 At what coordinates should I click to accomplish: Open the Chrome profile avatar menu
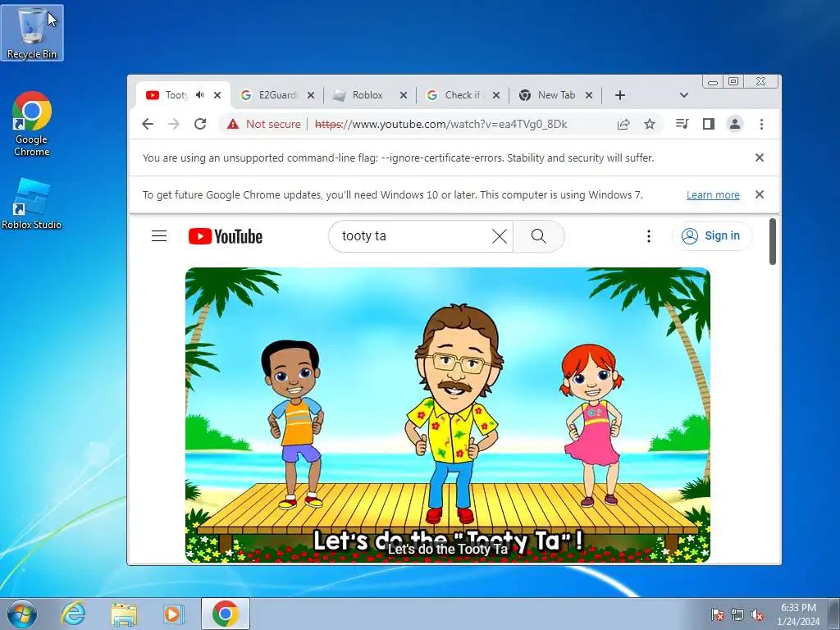pos(734,124)
